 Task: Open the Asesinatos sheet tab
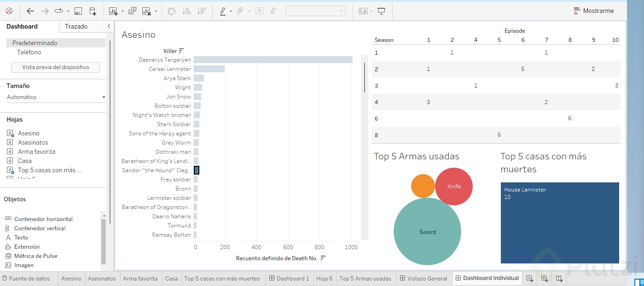pyautogui.click(x=102, y=278)
